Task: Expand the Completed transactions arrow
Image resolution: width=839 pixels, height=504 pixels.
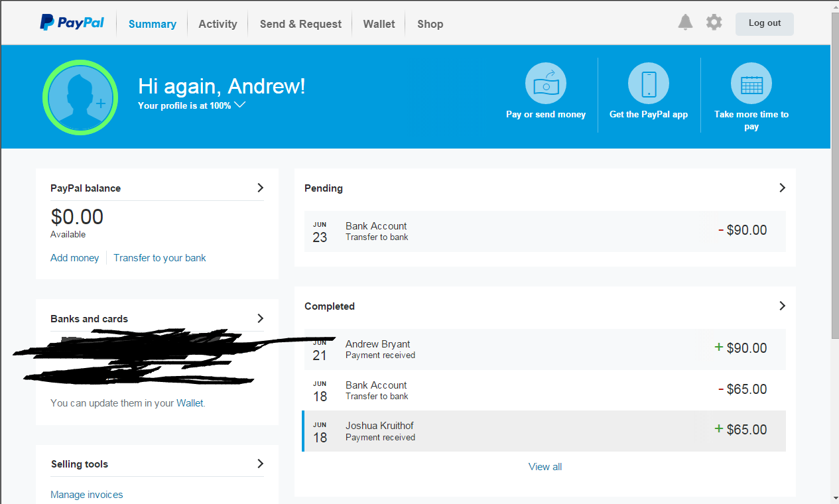Action: click(782, 306)
